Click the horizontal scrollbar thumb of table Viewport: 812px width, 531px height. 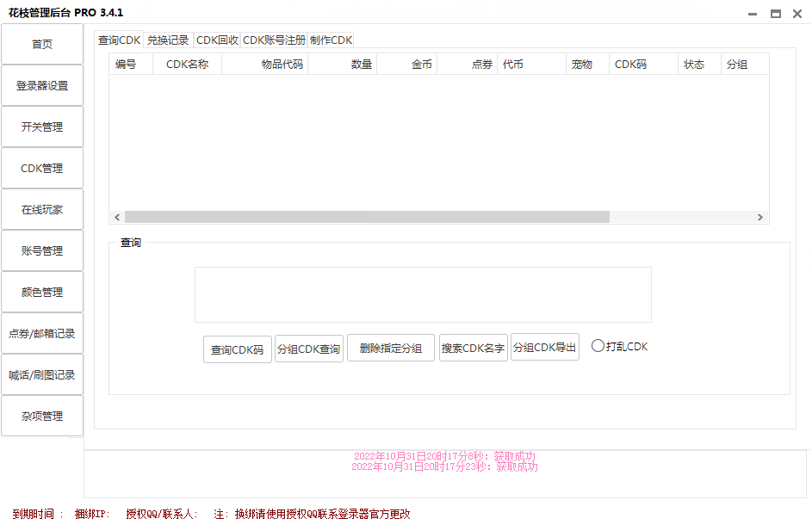tap(367, 217)
